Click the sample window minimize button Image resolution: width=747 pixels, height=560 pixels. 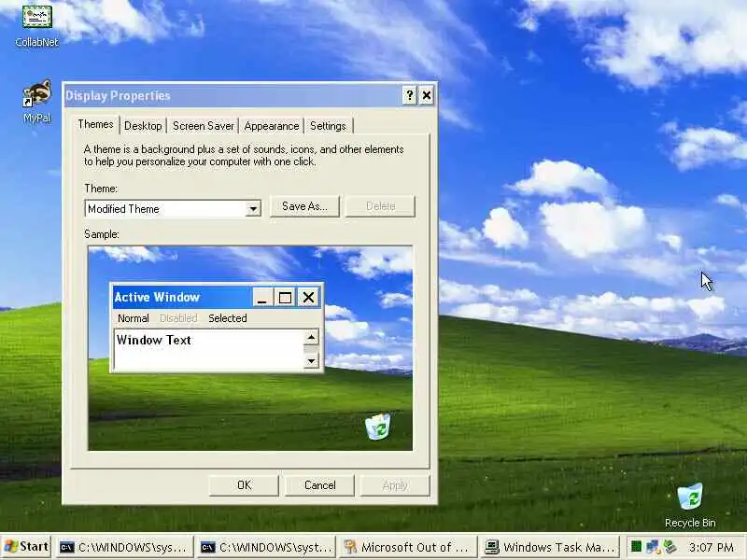pos(262,298)
